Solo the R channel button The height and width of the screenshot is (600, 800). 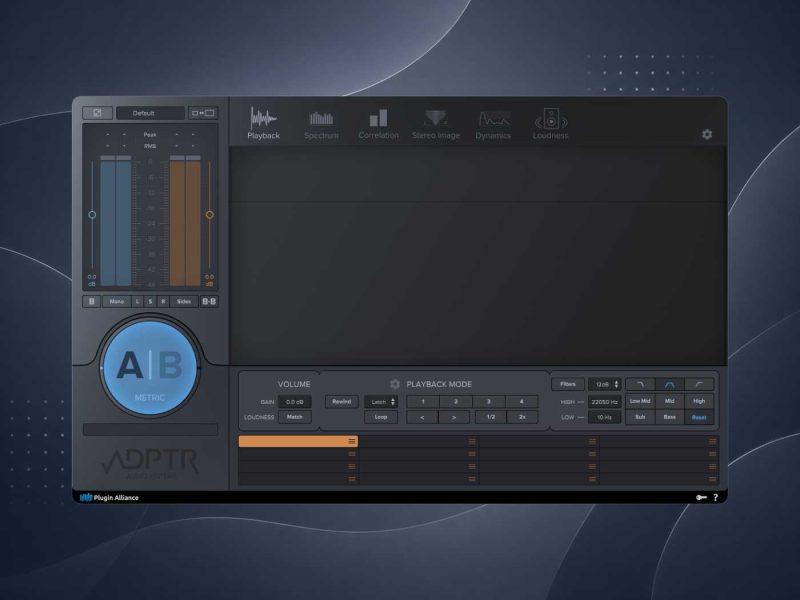pyautogui.click(x=163, y=302)
